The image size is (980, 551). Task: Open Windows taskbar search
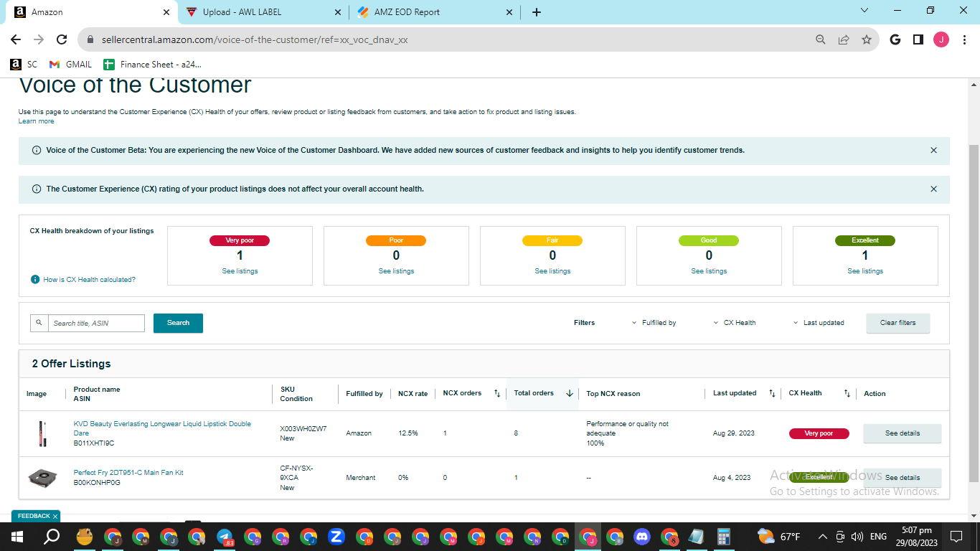(52, 537)
